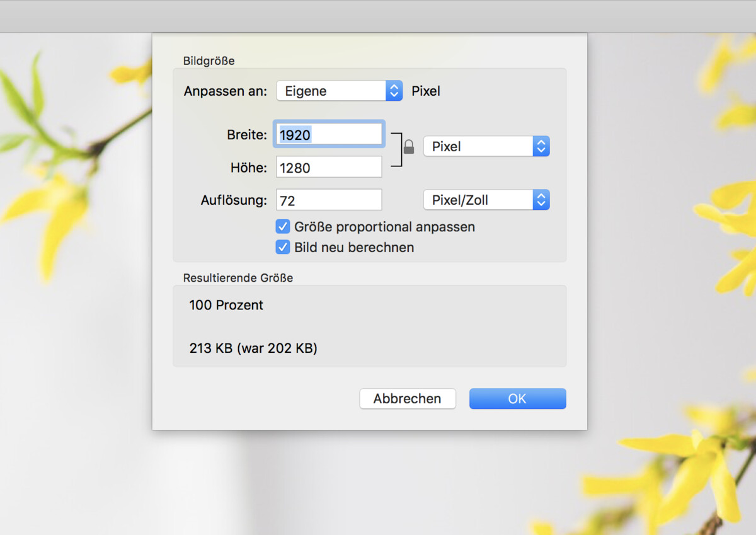Viewport: 756px width, 535px height.
Task: Confirm with the OK button
Action: click(x=518, y=399)
